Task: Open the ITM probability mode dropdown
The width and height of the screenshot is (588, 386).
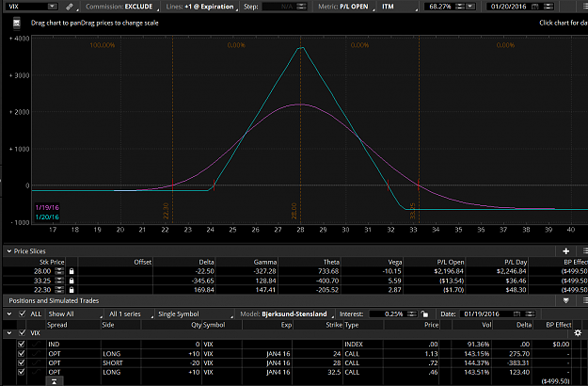Action: click(x=399, y=7)
